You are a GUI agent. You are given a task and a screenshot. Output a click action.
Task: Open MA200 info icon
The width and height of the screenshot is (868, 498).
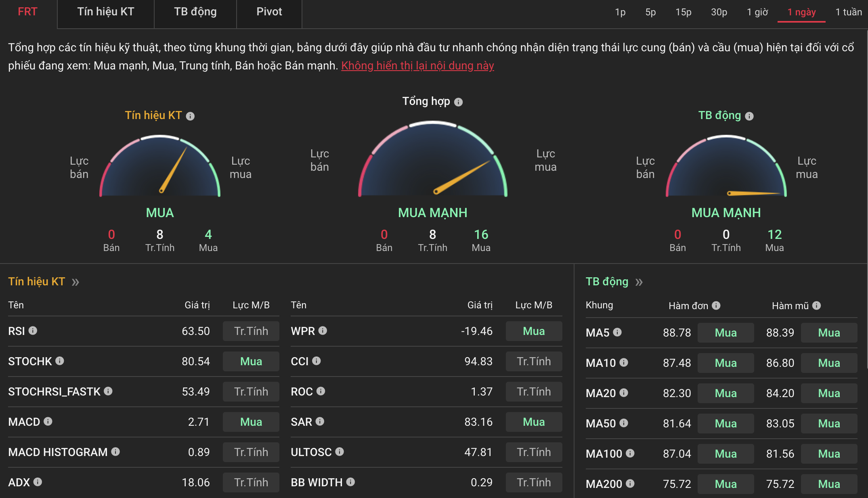click(630, 483)
